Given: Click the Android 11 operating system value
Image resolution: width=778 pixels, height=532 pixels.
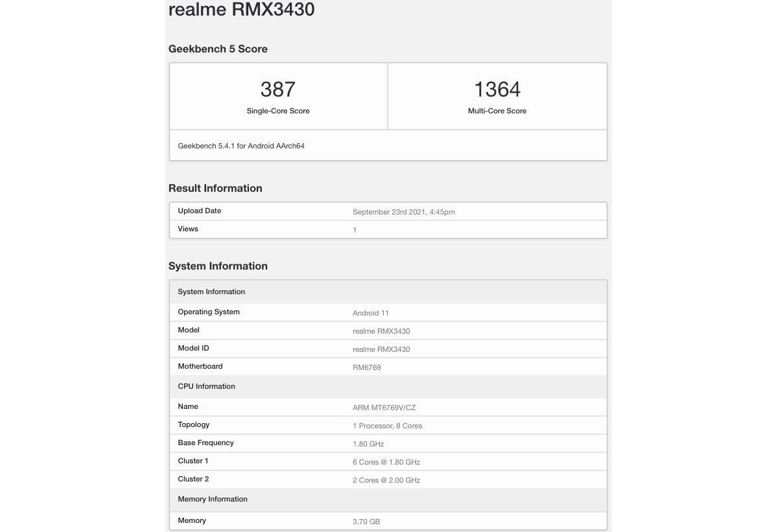Looking at the screenshot, I should tap(370, 313).
